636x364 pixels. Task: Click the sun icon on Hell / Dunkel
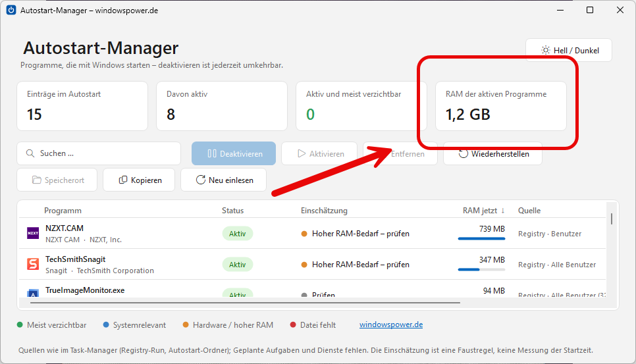tap(546, 50)
